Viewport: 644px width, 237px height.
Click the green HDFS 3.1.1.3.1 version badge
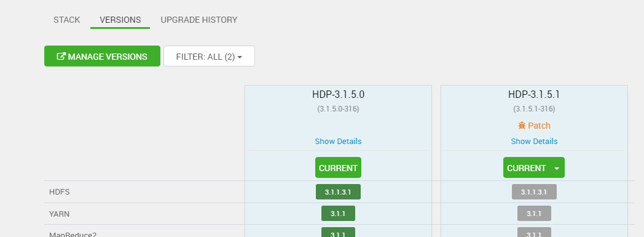(x=338, y=191)
